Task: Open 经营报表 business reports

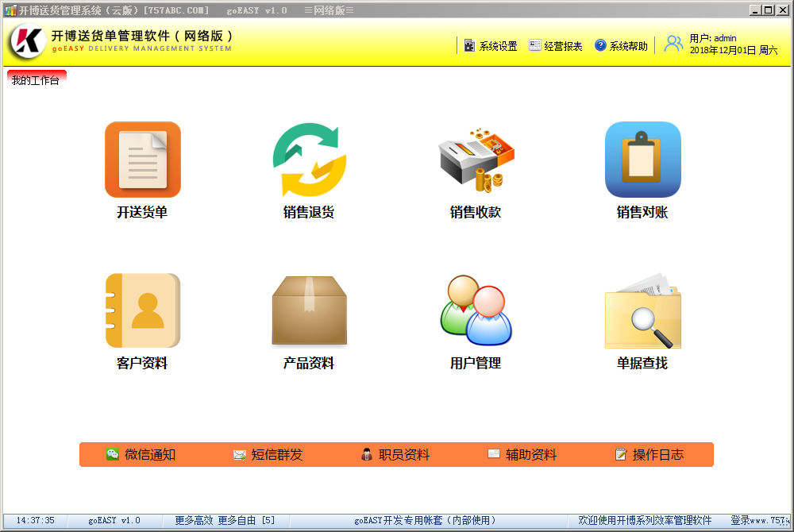Action: [556, 46]
